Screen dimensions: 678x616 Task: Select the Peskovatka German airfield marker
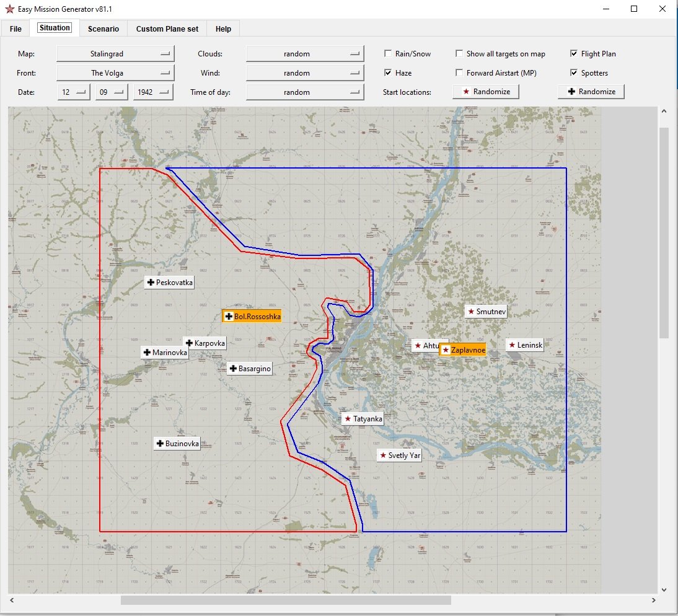169,283
